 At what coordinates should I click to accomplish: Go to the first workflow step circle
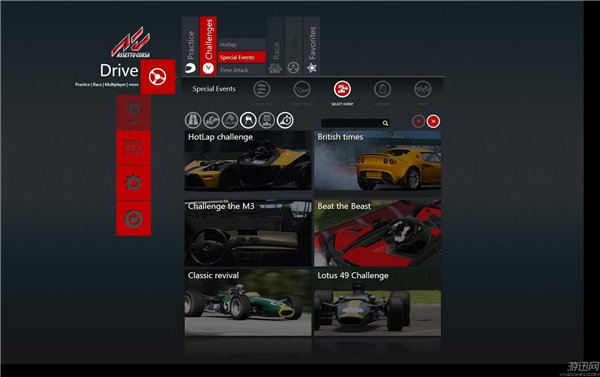click(x=262, y=89)
